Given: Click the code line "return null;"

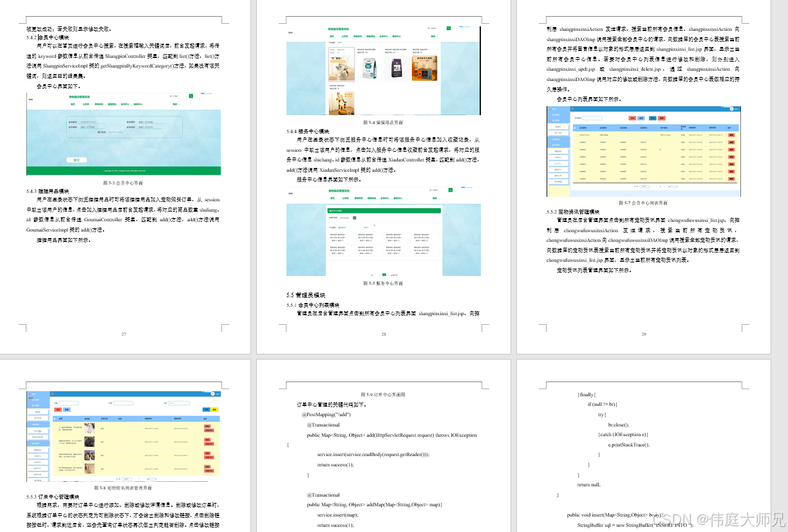Looking at the screenshot, I should [x=589, y=485].
